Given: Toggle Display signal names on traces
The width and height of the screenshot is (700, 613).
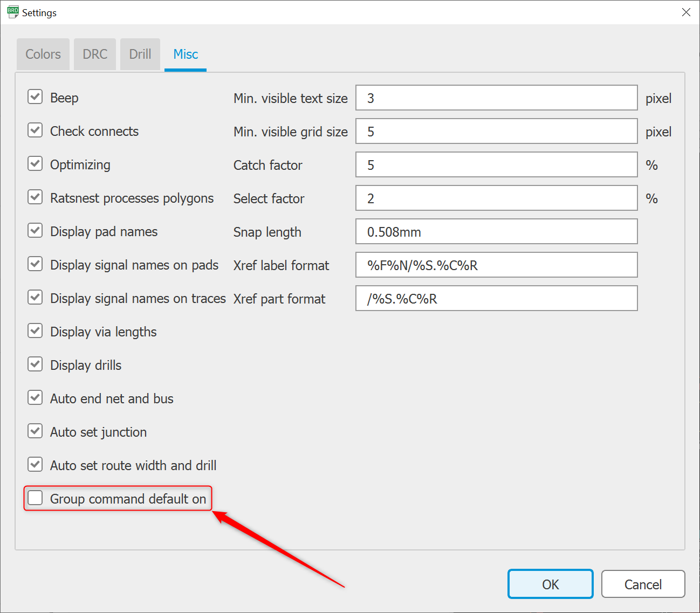Looking at the screenshot, I should click(35, 297).
